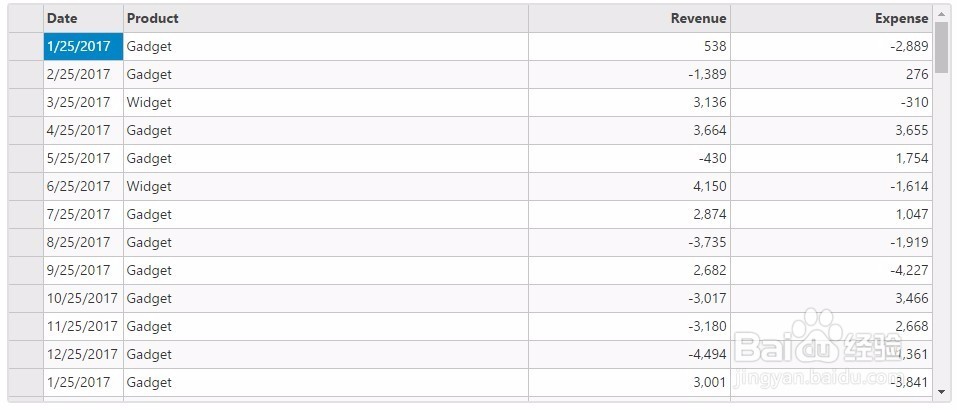
Task: Click the top-left select-all corner cell
Action: coord(25,18)
